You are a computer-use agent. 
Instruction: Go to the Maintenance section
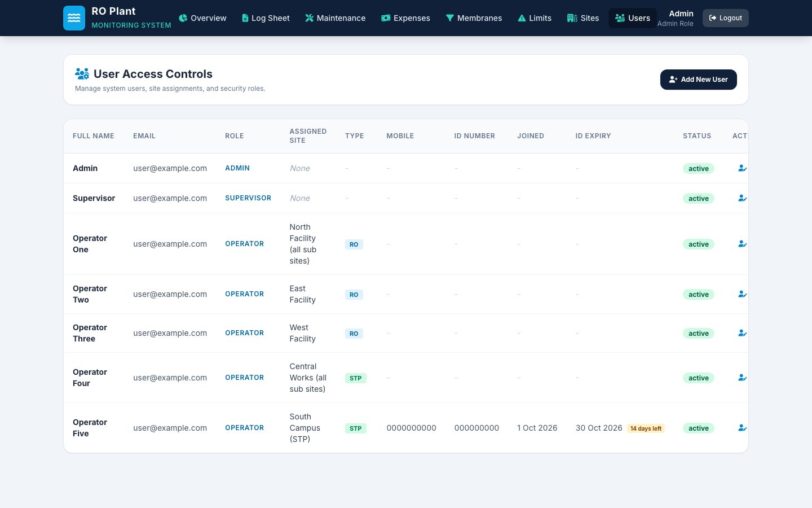click(336, 18)
